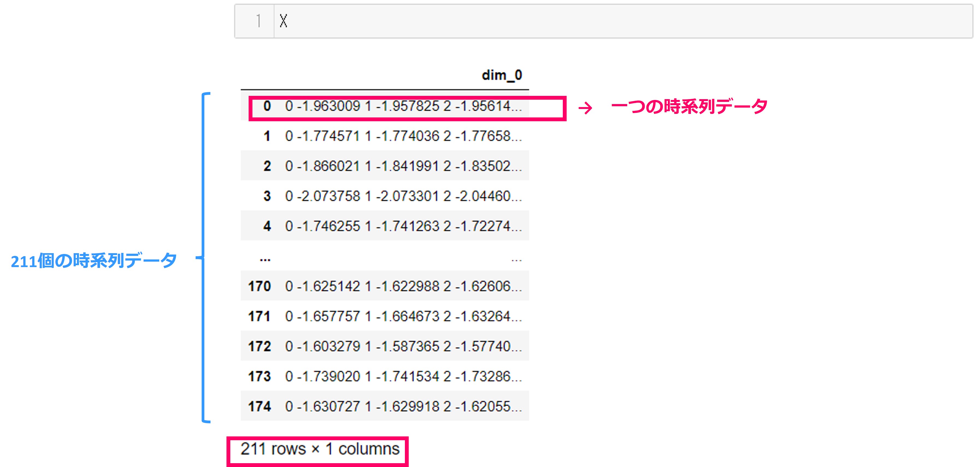Click row index 2 label

[x=267, y=166]
